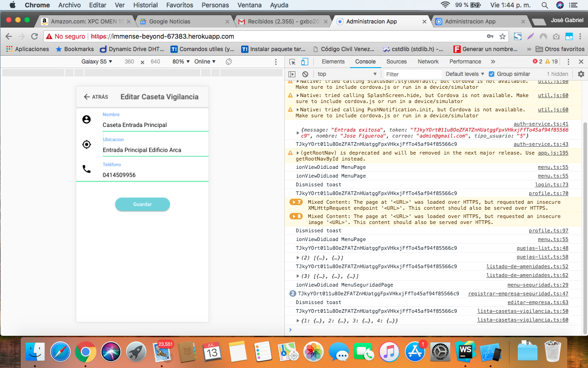Show the console sidebar

click(292, 74)
